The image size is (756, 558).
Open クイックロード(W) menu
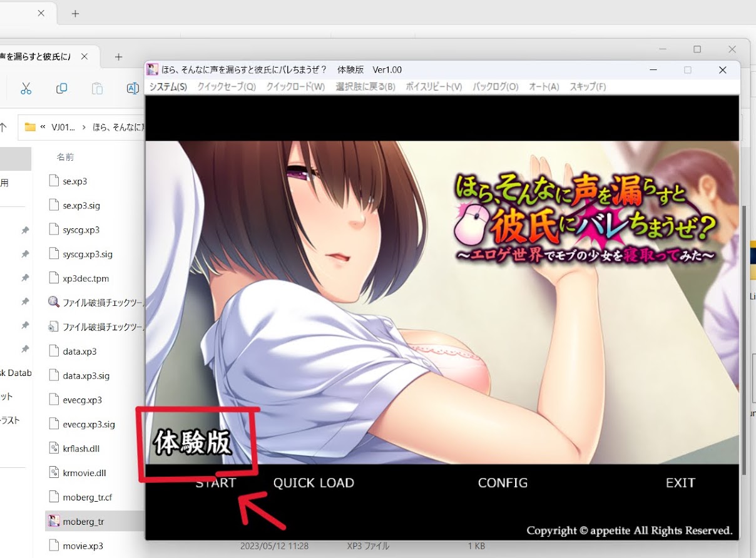[295, 87]
